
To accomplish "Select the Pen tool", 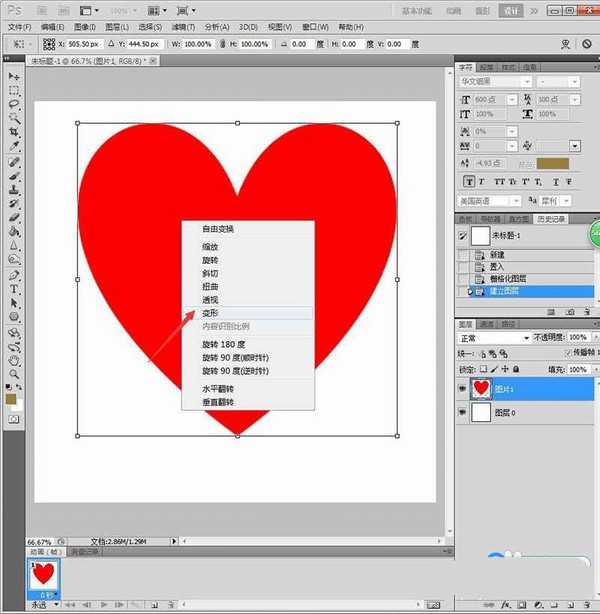I will pos(14,274).
